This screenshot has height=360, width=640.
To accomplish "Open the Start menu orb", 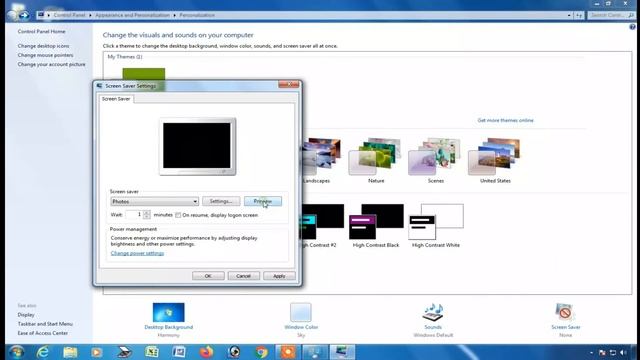I will 16,352.
